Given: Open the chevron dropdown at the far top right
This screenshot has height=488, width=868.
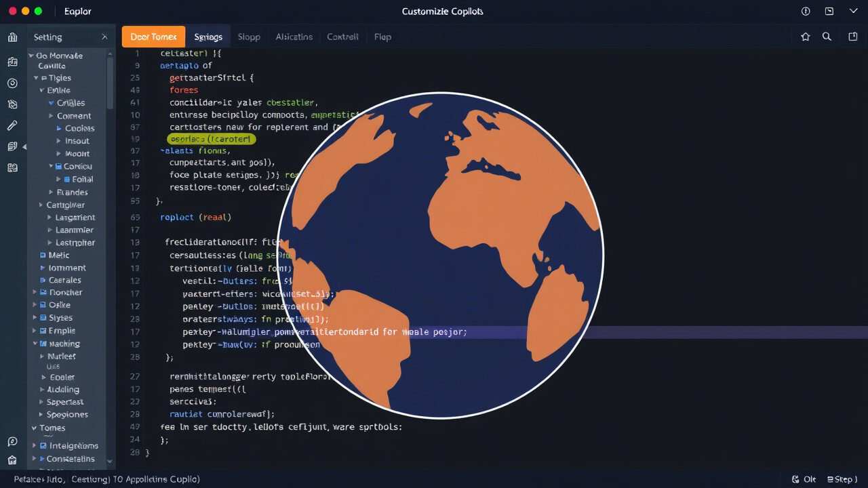Looking at the screenshot, I should click(853, 11).
